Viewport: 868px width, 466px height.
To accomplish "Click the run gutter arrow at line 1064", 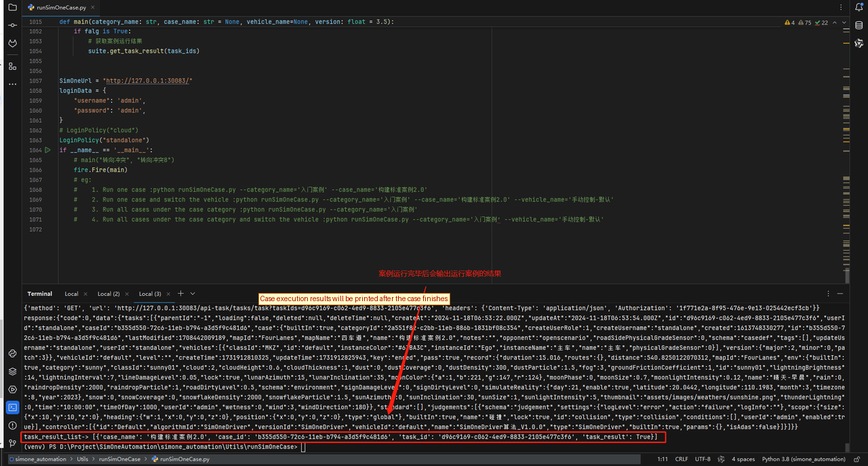I will tap(48, 150).
